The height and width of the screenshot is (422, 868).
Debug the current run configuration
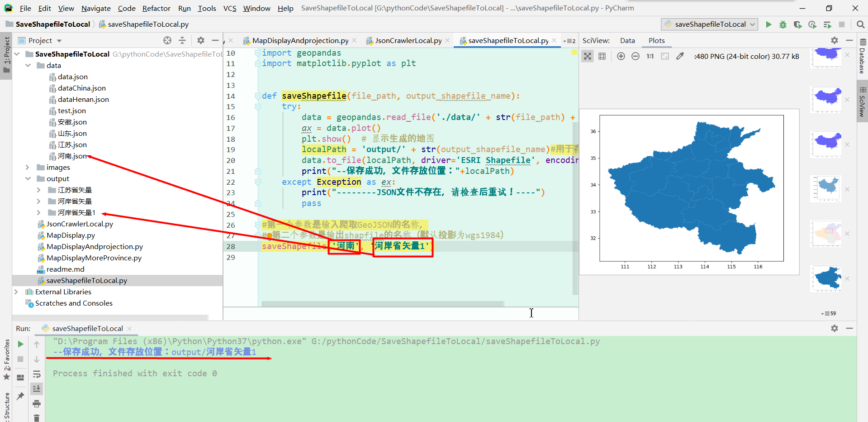pos(783,24)
